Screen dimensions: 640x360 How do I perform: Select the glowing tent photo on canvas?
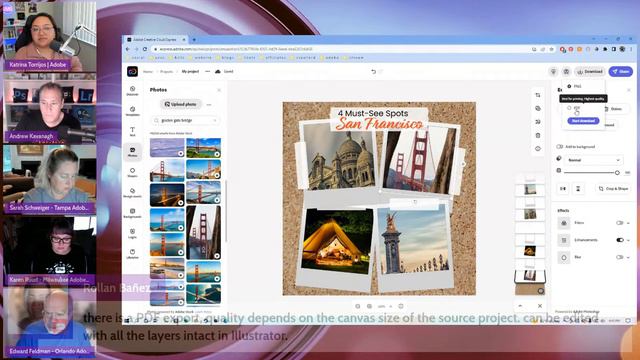coord(337,241)
